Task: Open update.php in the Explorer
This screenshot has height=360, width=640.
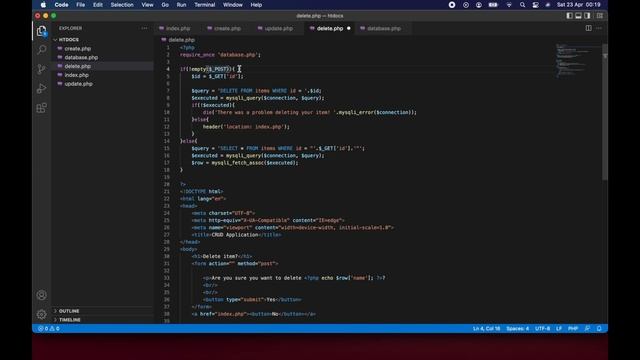Action: pyautogui.click(x=78, y=84)
